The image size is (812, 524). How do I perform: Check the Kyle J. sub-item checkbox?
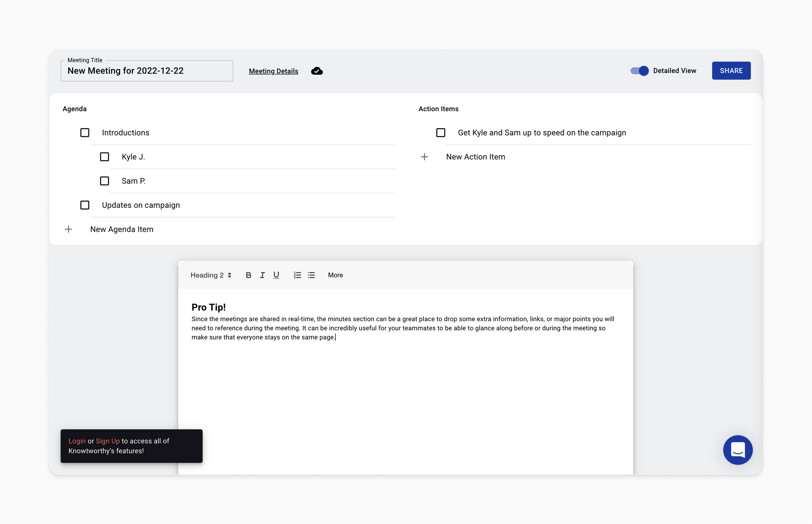click(104, 157)
